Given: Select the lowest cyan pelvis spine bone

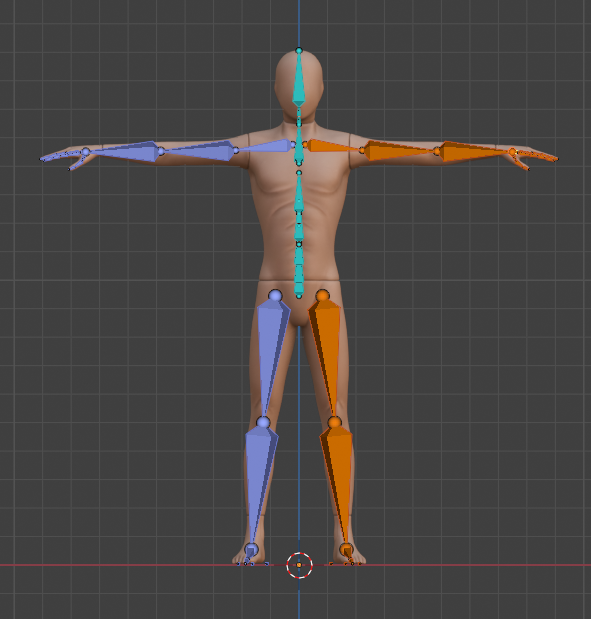Looking at the screenshot, I should click(299, 287).
